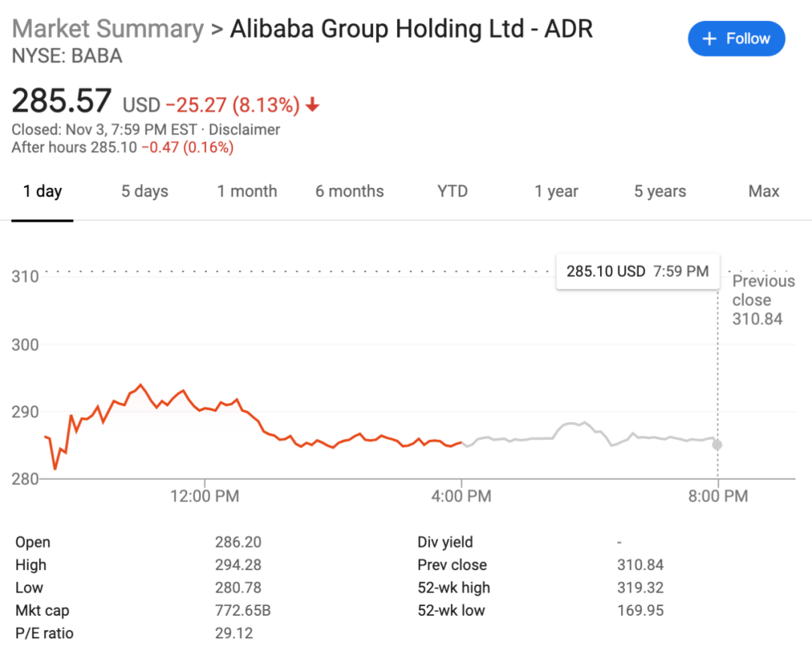The height and width of the screenshot is (655, 812).
Task: Open the Market Summary link
Action: click(x=108, y=29)
